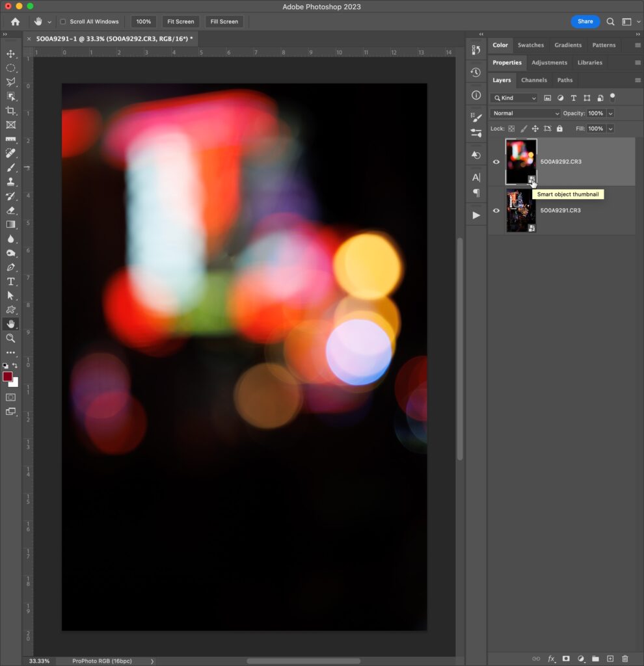The image size is (644, 666).
Task: Select the Eraser tool
Action: (10, 210)
